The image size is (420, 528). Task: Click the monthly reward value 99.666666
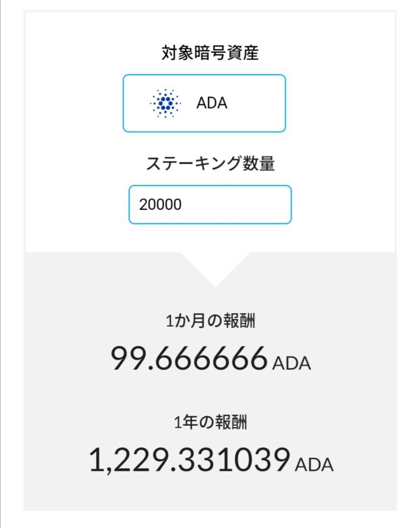190,358
